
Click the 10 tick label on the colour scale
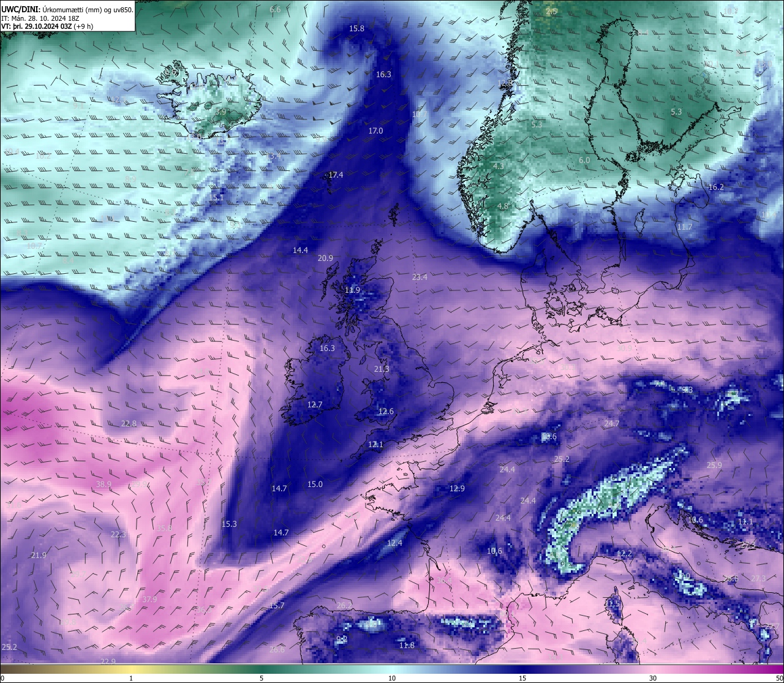pos(392,678)
